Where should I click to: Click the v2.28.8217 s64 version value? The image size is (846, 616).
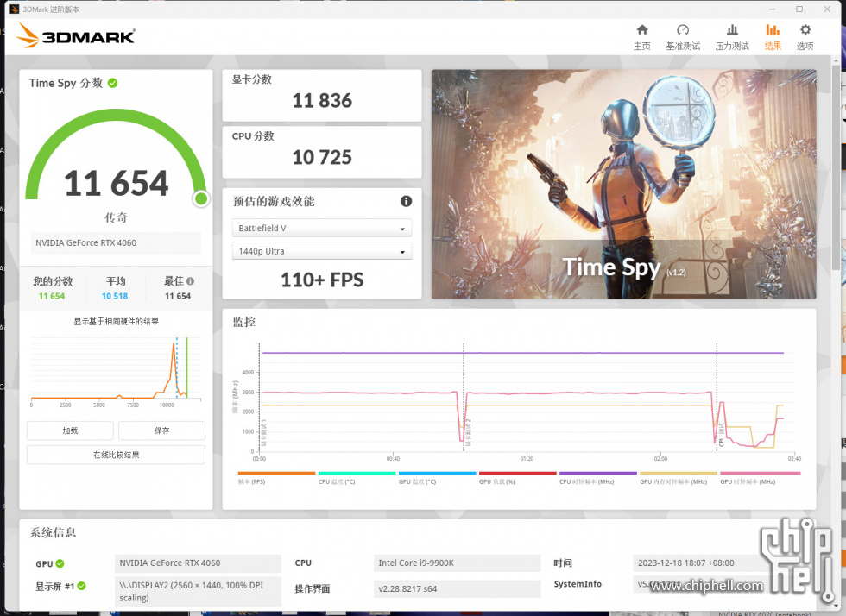click(x=457, y=589)
